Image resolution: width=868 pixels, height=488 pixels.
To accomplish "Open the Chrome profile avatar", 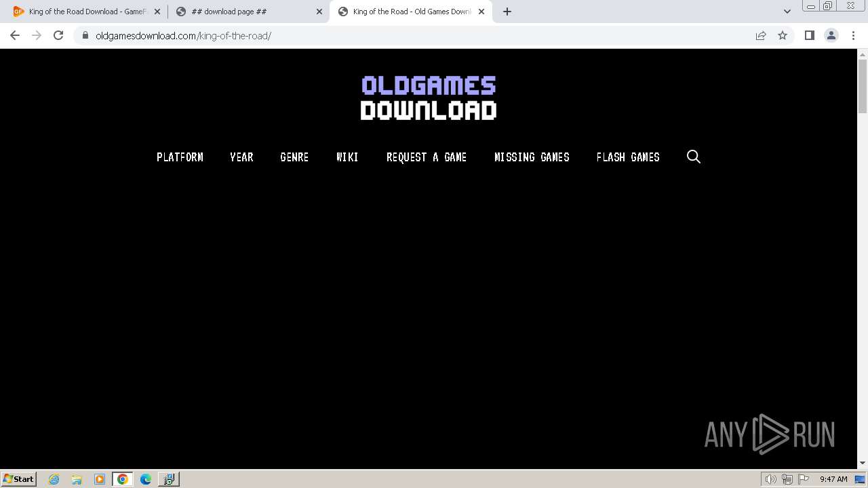I will click(831, 35).
